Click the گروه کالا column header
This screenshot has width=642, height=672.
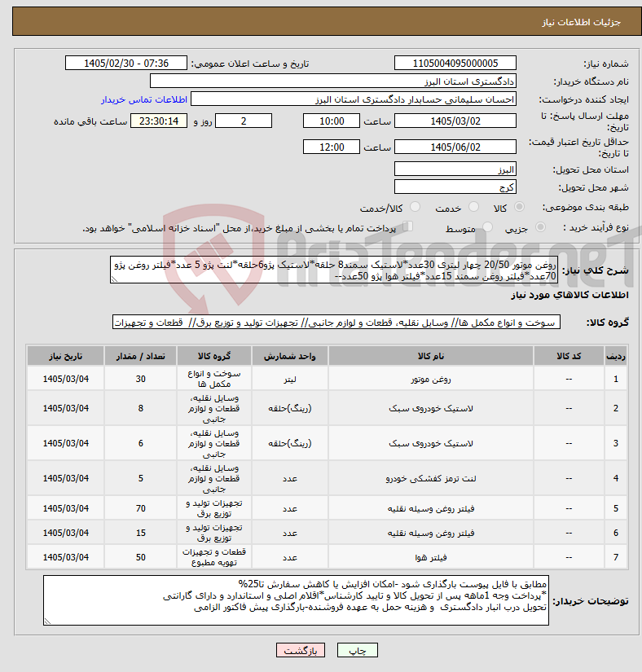213,356
